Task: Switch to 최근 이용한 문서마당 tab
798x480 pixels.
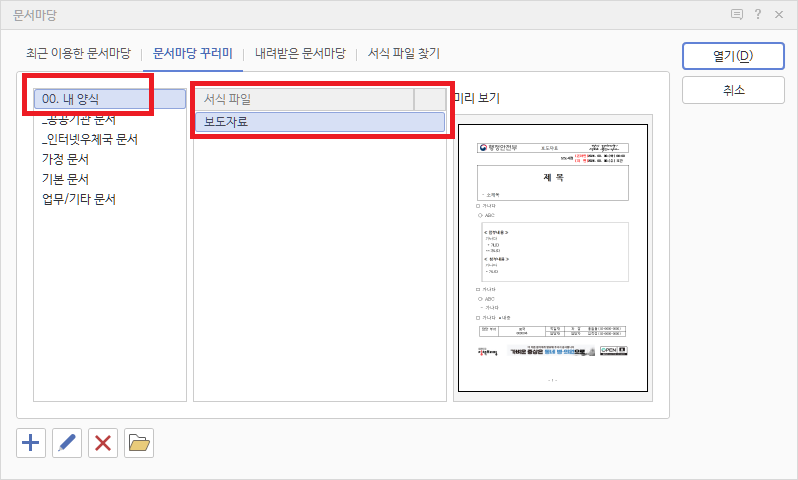Action: tap(78, 53)
